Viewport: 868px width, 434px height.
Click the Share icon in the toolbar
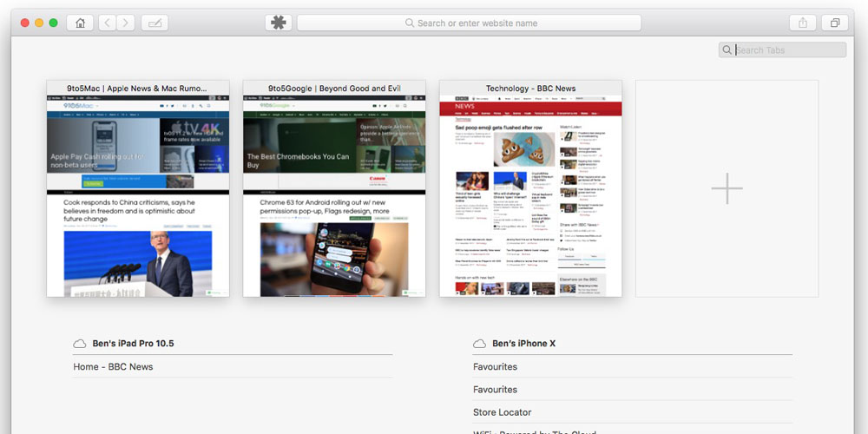click(802, 23)
